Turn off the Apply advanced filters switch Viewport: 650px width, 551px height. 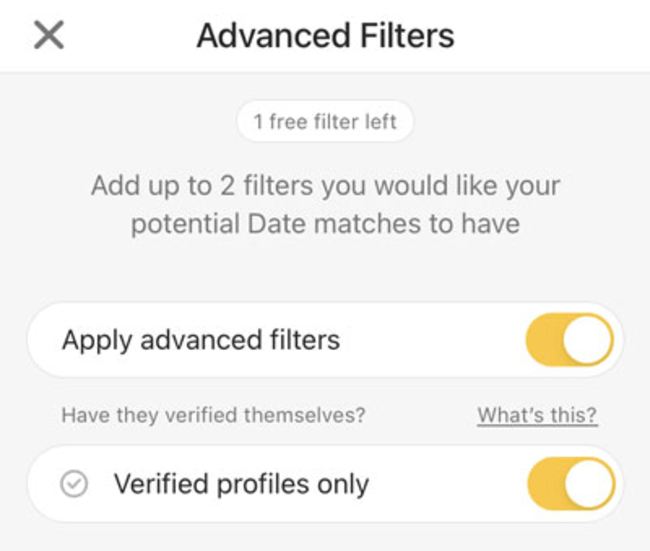[x=569, y=340]
